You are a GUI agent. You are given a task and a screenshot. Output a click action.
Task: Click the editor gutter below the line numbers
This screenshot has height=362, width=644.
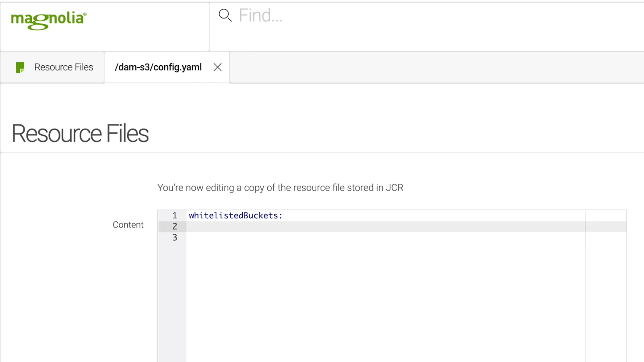click(172, 302)
